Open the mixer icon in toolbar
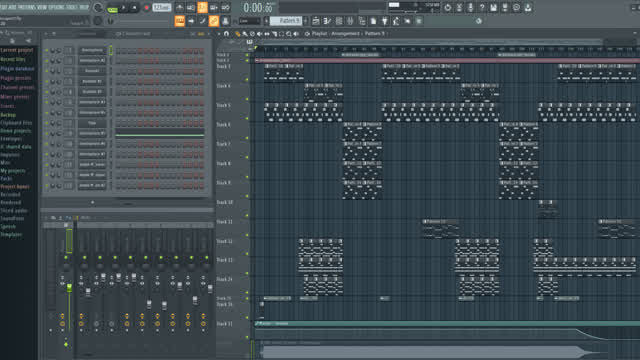 (x=350, y=21)
